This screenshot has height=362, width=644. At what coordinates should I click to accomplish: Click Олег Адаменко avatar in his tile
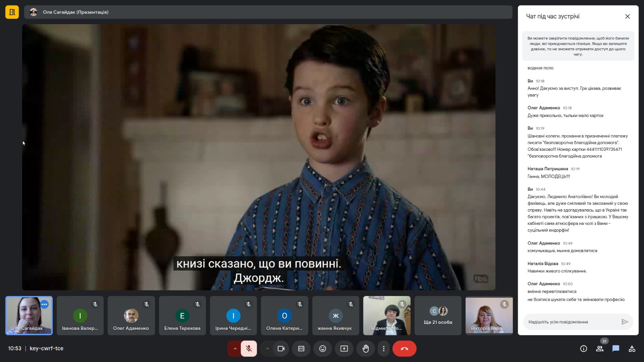pos(131,316)
